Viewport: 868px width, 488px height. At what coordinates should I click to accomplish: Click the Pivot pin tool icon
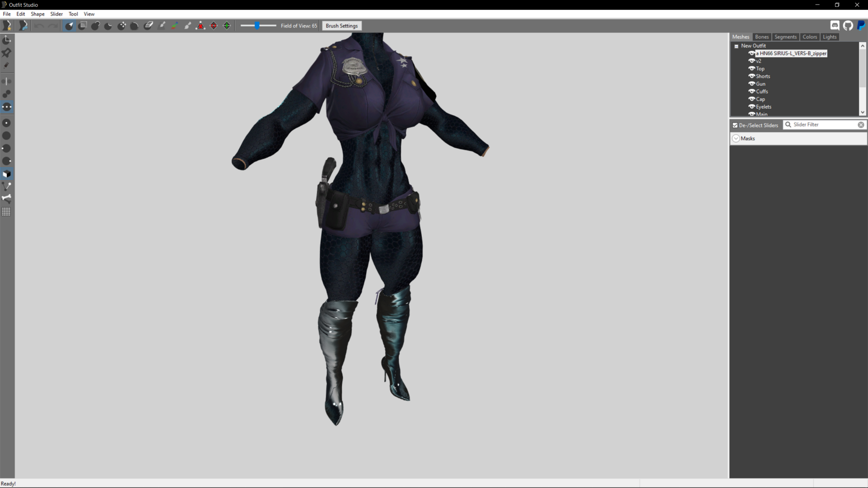point(7,53)
